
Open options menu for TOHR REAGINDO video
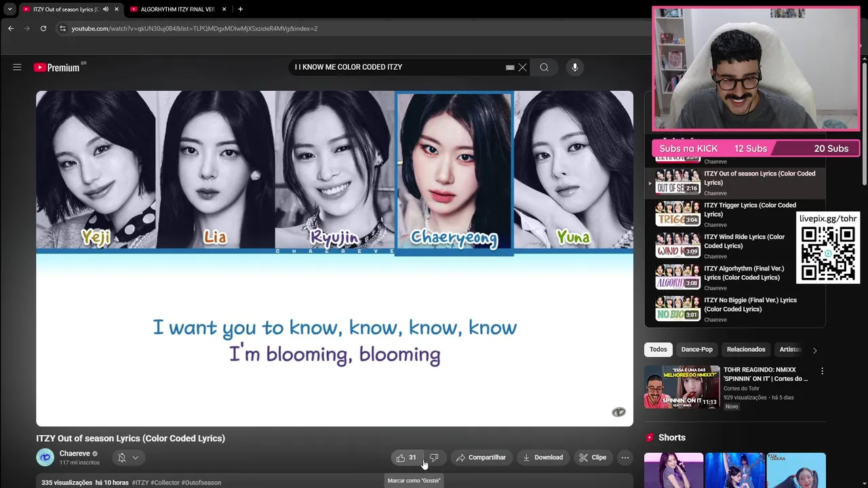click(822, 371)
